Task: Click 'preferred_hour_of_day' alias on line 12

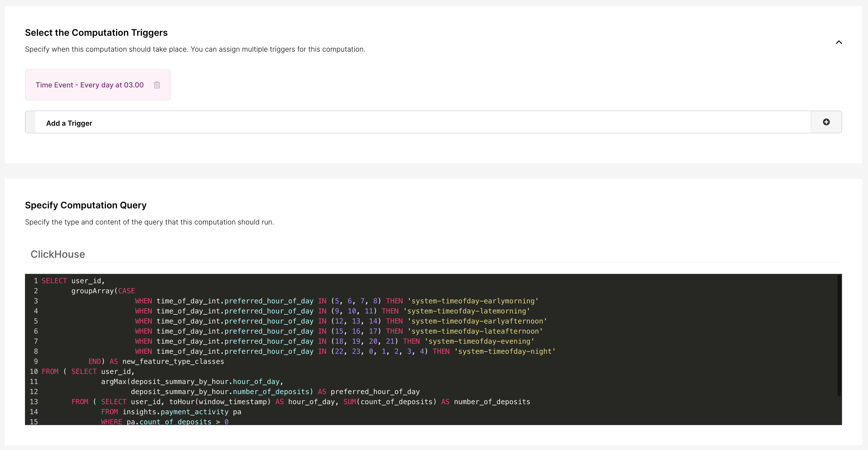Action: [375, 392]
